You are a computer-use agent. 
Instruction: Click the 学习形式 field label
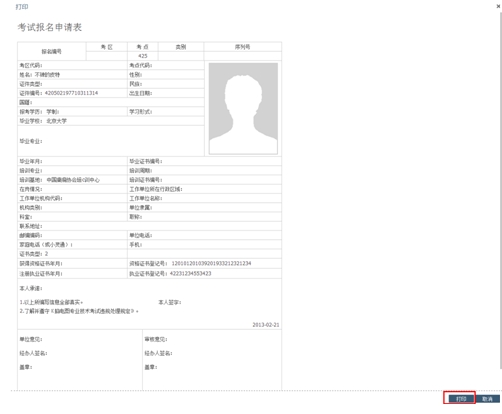tap(141, 112)
